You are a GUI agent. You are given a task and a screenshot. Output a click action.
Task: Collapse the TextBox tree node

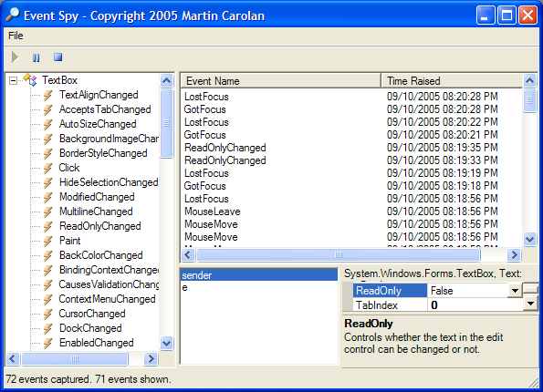pos(13,81)
